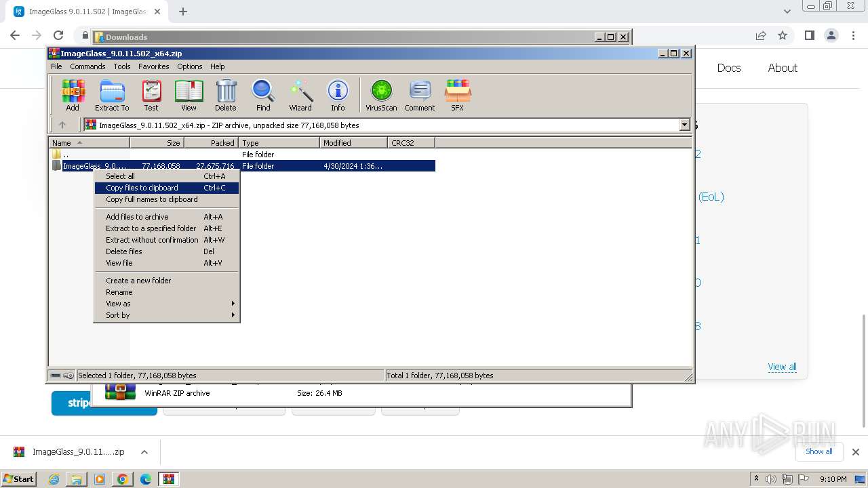
Task: Choose Extract without confirmation
Action: click(x=167, y=240)
